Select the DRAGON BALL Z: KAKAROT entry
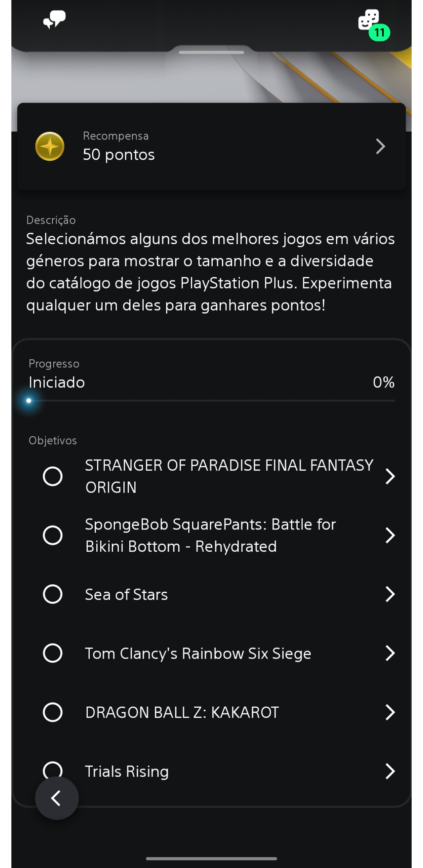The height and width of the screenshot is (868, 423). (x=182, y=712)
